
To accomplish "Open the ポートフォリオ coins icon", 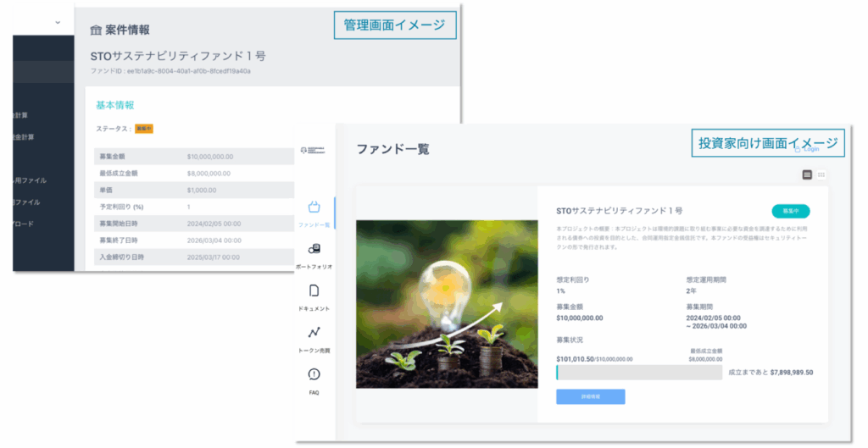I will pos(314,249).
